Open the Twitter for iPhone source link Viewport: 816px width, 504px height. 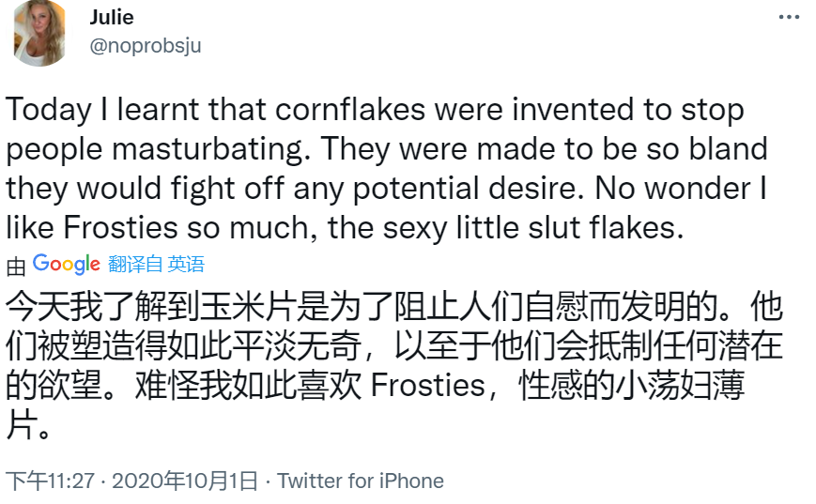[x=361, y=481]
